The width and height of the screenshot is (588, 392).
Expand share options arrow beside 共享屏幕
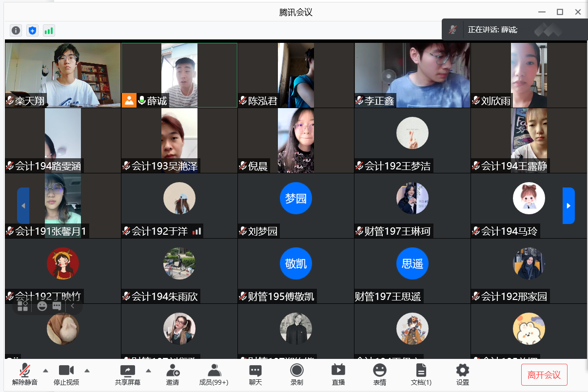point(149,370)
